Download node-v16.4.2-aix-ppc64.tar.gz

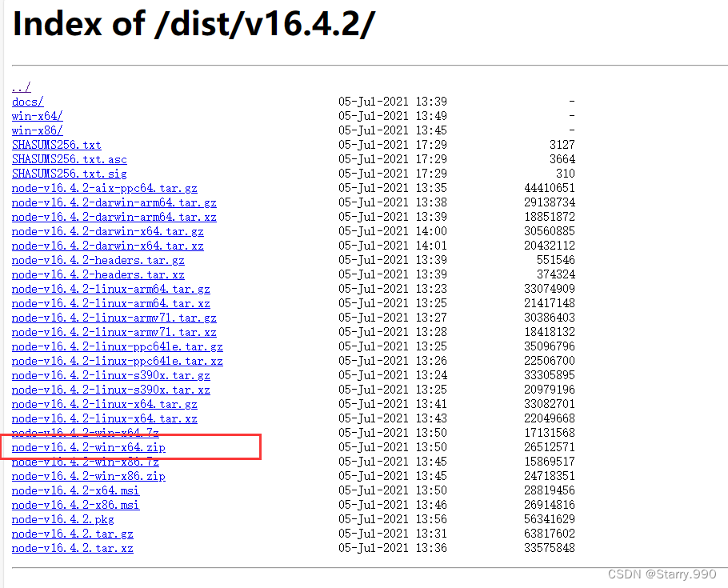(105, 188)
